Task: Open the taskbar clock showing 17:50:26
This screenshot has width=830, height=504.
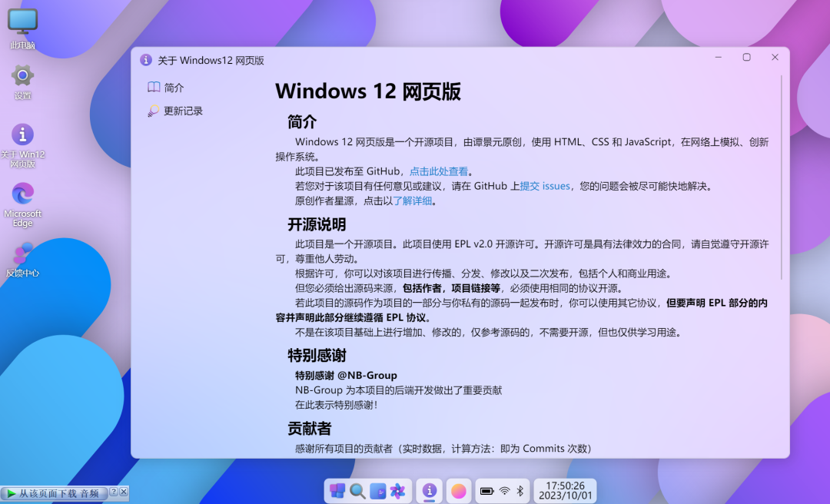Action: click(565, 491)
